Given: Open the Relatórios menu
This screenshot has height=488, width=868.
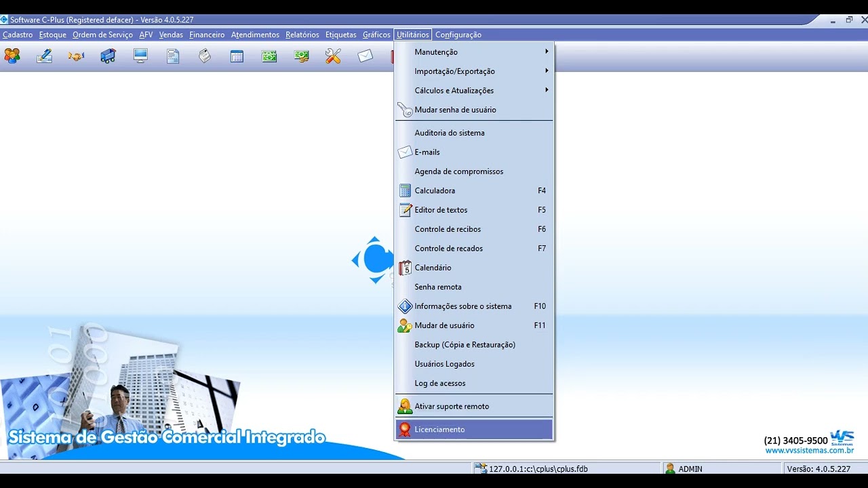Looking at the screenshot, I should click(302, 35).
